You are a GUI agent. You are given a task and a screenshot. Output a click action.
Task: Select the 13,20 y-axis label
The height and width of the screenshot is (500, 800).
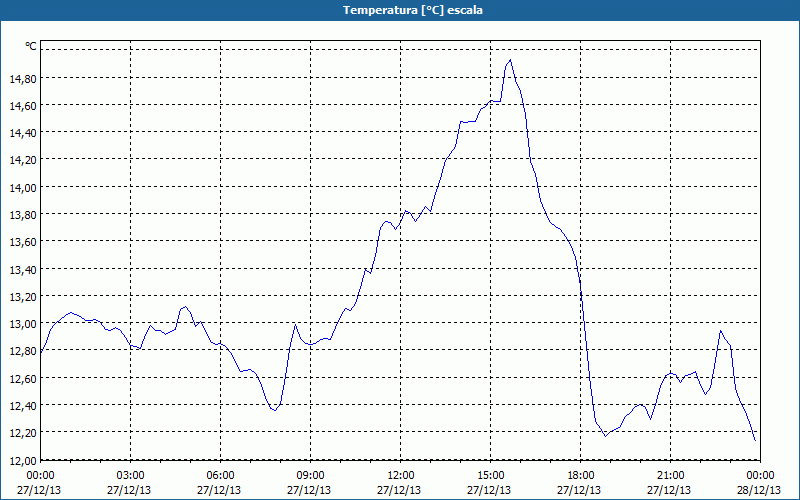(22, 297)
